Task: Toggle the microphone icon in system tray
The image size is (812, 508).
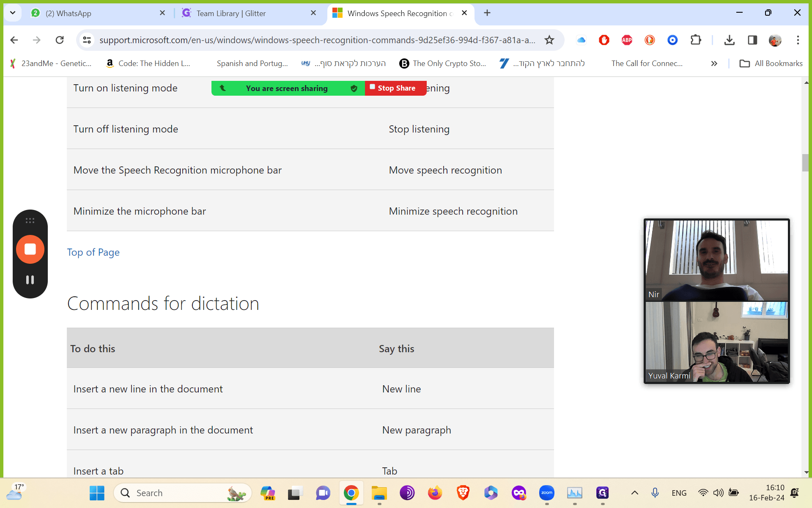Action: (x=655, y=493)
